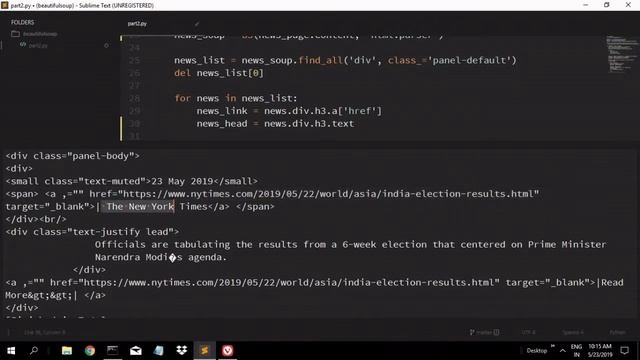Change file encoding via UTF-8 status item
Viewport: 640px width, 360px height.
(x=528, y=332)
